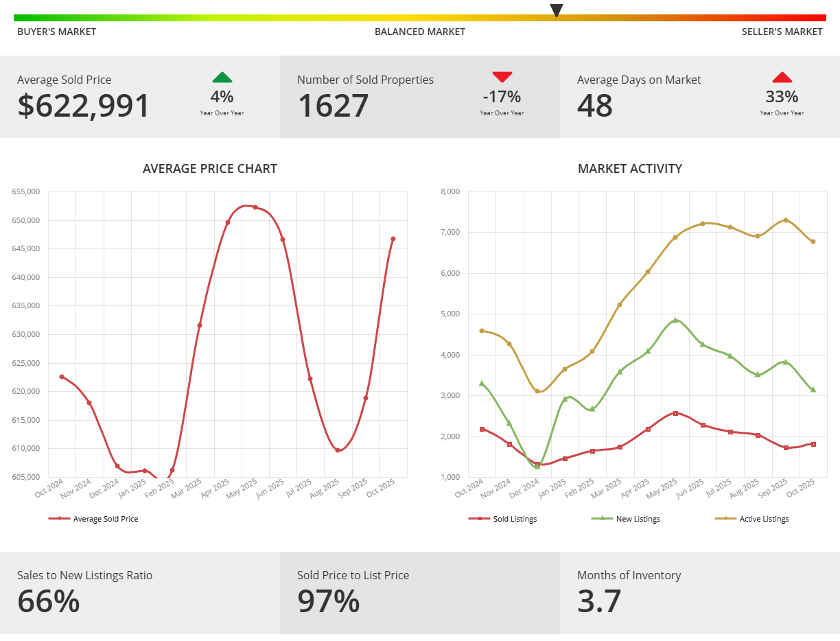Click the May 2025 New Listings triangle marker
Screen dimensions: 840x641
click(675, 320)
